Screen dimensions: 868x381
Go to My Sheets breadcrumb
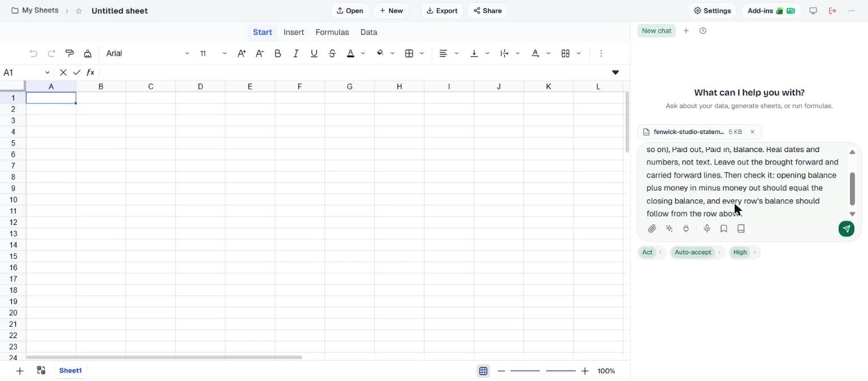pyautogui.click(x=35, y=11)
